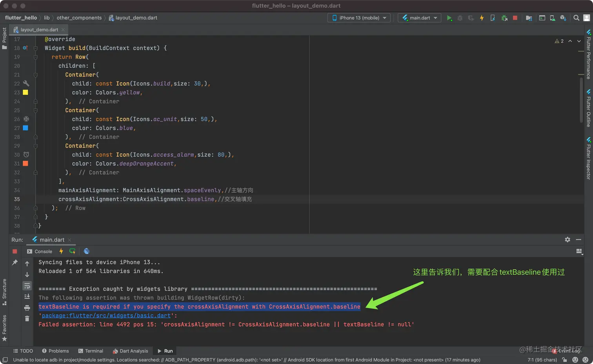Image resolution: width=593 pixels, height=364 pixels.
Task: Toggle Flutter Outline side panel
Action: point(588,108)
